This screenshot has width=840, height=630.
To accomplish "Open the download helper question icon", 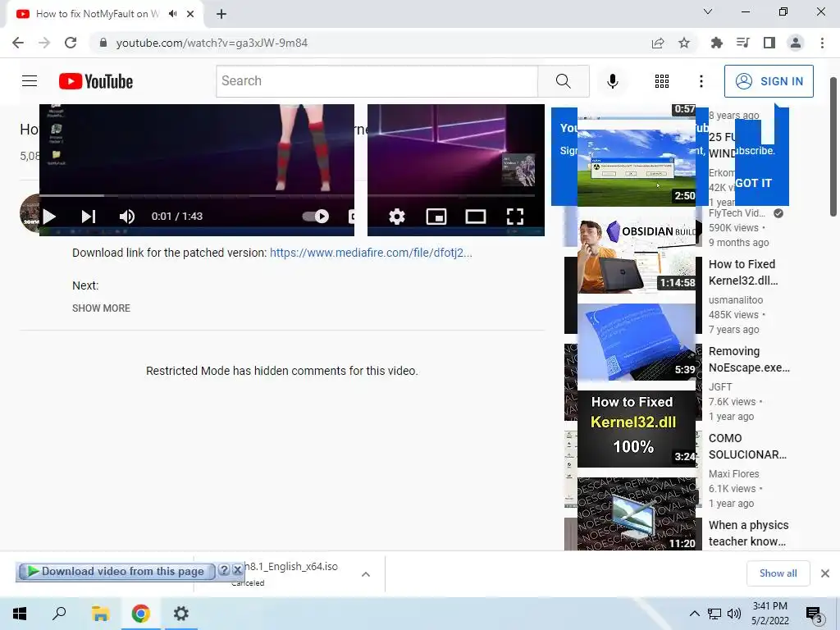I will pyautogui.click(x=225, y=569).
